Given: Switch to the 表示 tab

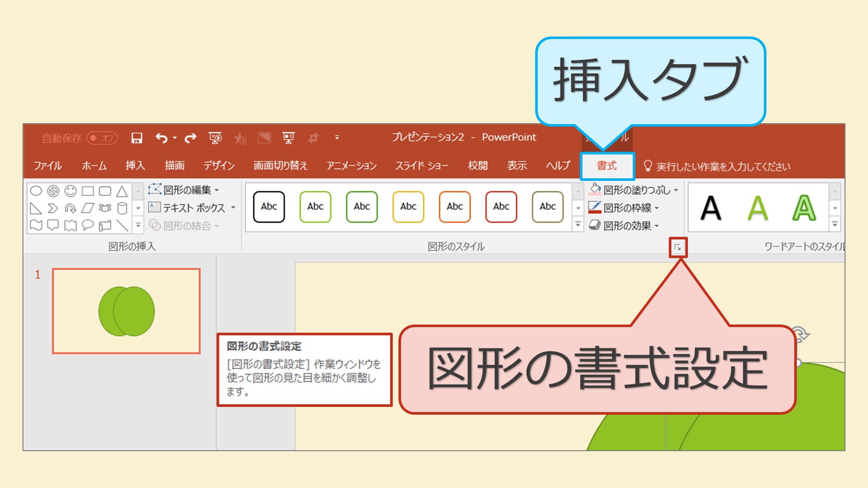Looking at the screenshot, I should (x=517, y=166).
